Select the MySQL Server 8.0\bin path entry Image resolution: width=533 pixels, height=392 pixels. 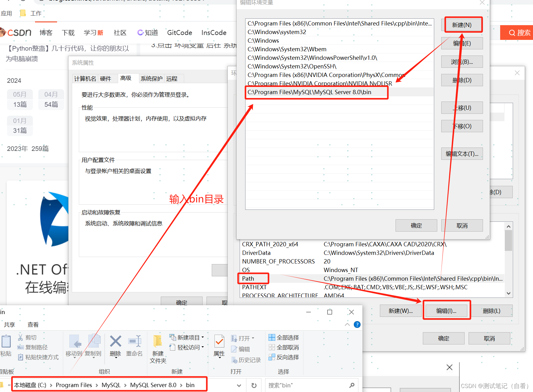point(339,92)
